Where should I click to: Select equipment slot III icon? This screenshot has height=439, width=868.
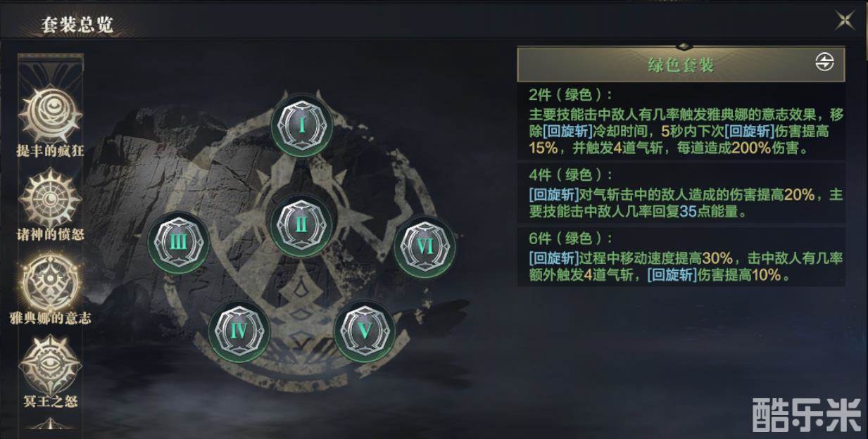(179, 243)
